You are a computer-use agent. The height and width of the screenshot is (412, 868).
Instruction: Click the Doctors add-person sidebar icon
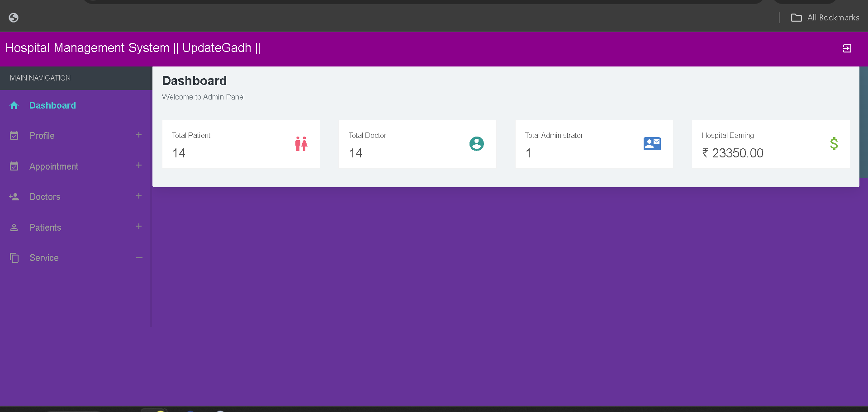click(14, 197)
